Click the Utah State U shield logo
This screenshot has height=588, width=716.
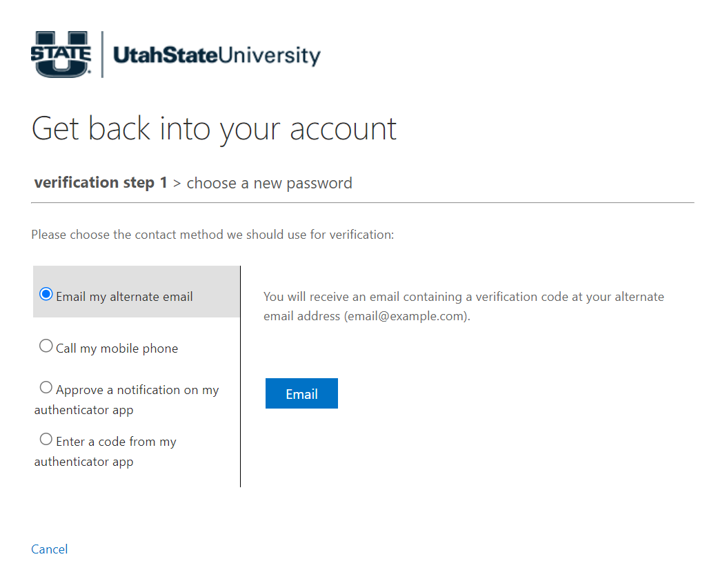61,54
